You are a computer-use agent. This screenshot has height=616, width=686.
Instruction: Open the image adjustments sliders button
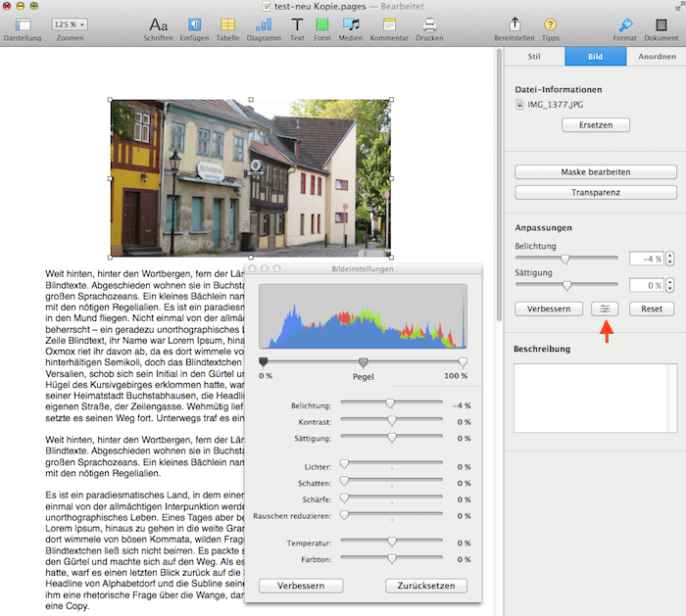point(605,308)
